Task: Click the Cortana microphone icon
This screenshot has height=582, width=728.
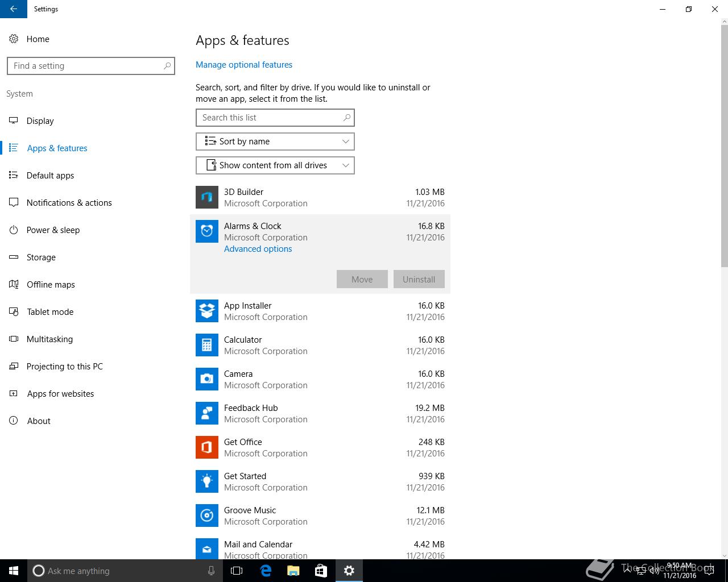Action: click(x=211, y=571)
